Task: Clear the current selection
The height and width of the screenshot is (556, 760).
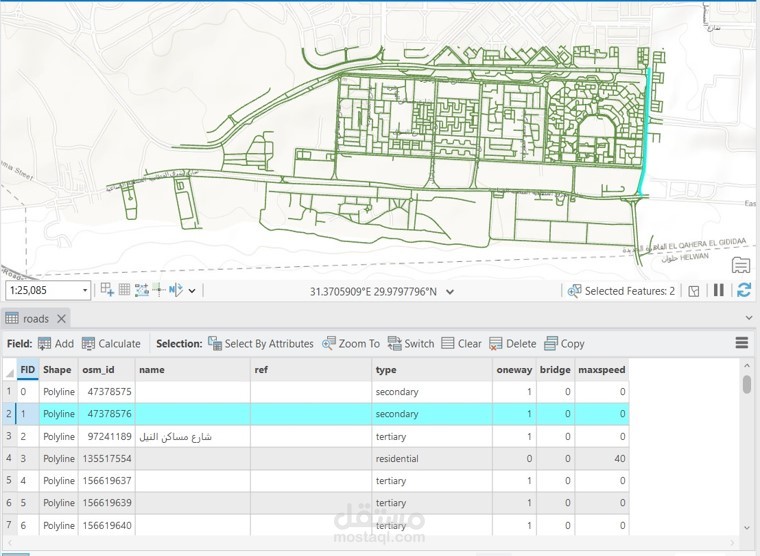Action: tap(461, 343)
